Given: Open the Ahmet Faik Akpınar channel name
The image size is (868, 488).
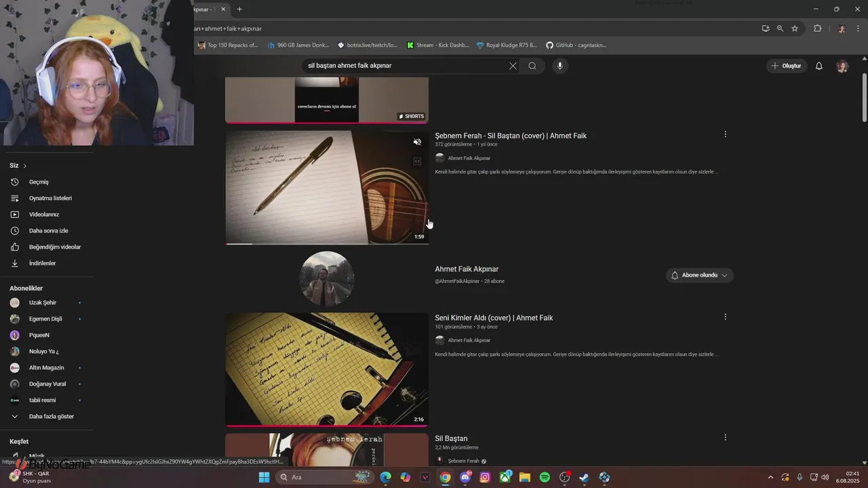Looking at the screenshot, I should point(467,269).
